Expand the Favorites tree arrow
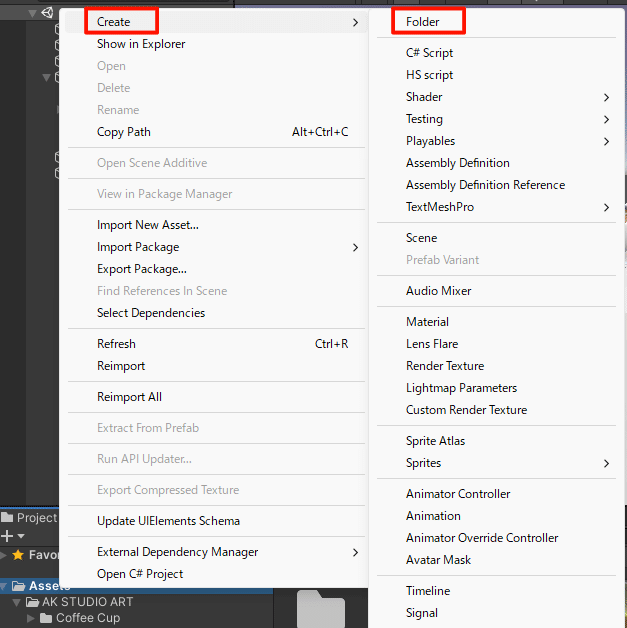Image resolution: width=627 pixels, height=628 pixels. (x=4, y=554)
